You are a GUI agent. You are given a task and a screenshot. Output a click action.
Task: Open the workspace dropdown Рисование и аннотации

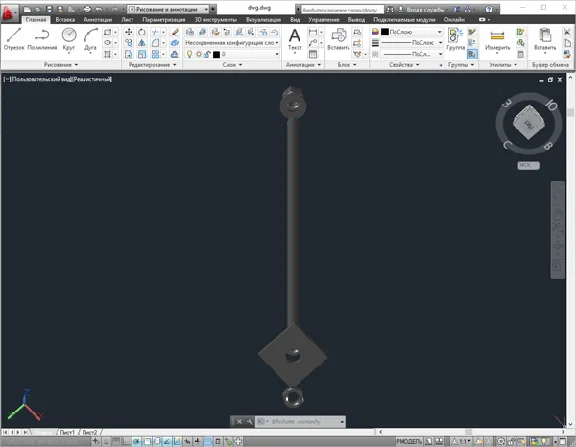pos(169,9)
